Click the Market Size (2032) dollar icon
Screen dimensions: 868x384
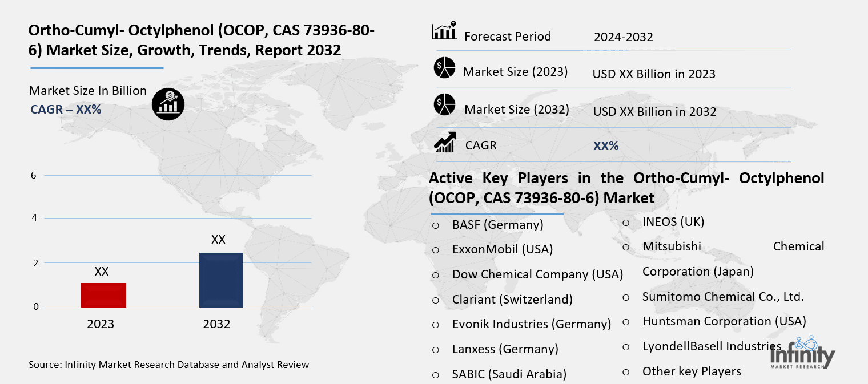[x=445, y=105]
